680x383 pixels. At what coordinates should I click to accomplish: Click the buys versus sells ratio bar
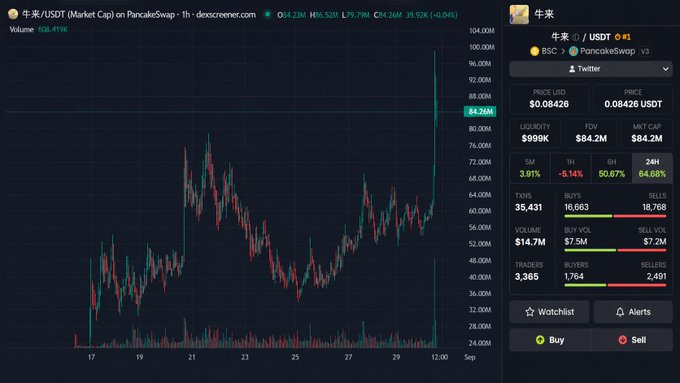(615, 216)
